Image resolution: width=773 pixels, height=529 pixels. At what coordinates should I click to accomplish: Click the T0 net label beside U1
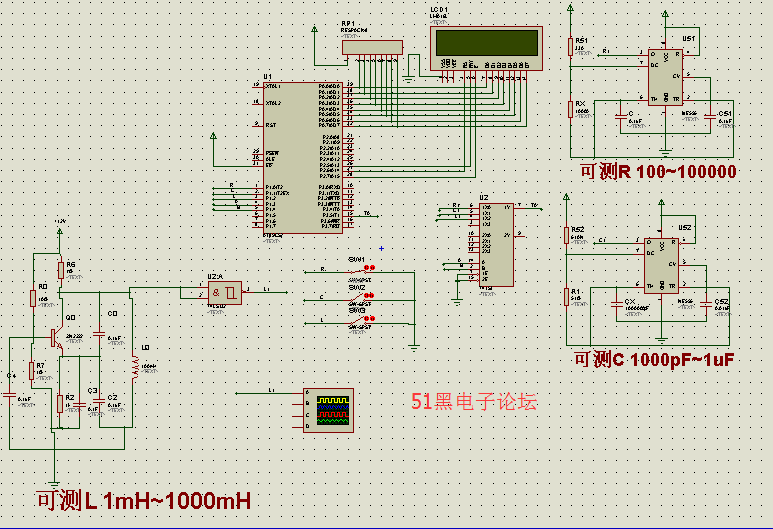[367, 213]
